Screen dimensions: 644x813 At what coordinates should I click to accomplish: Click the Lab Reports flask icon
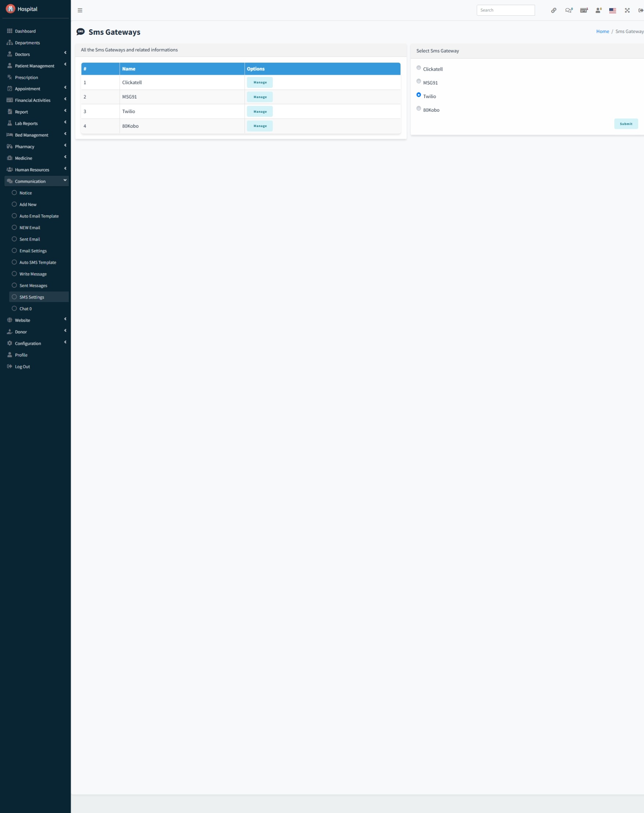click(x=10, y=123)
